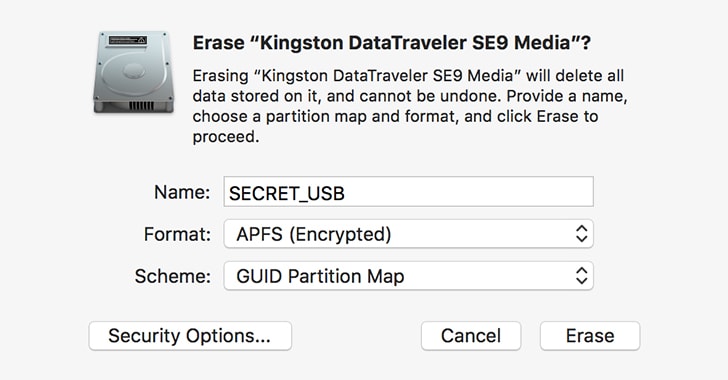Confirm with the Erase button
This screenshot has width=728, height=380.
590,335
